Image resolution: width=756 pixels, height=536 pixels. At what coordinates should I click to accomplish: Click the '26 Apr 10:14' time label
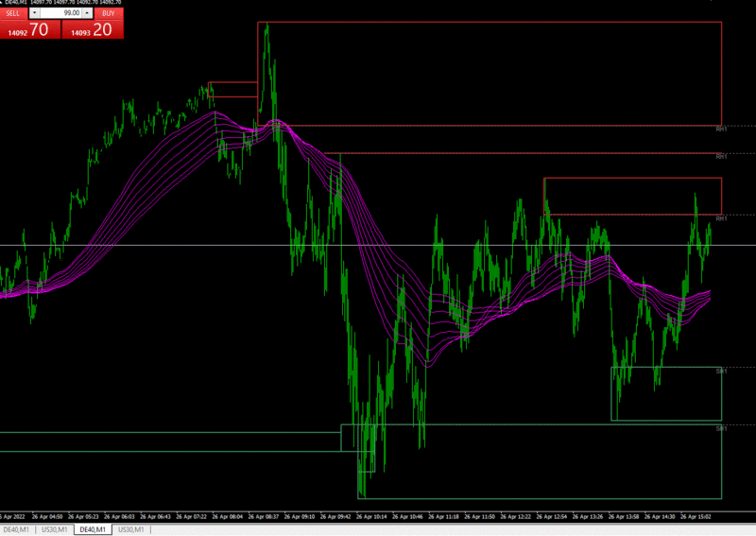click(371, 517)
